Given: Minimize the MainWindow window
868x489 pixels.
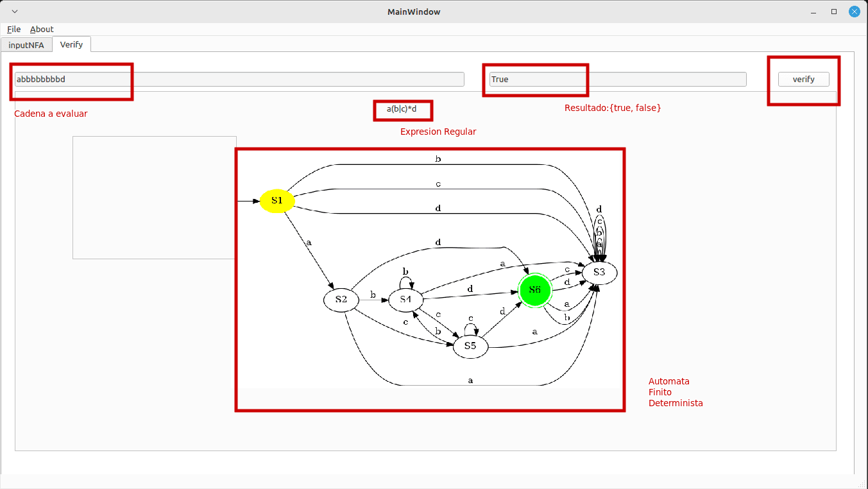Looking at the screenshot, I should click(815, 12).
